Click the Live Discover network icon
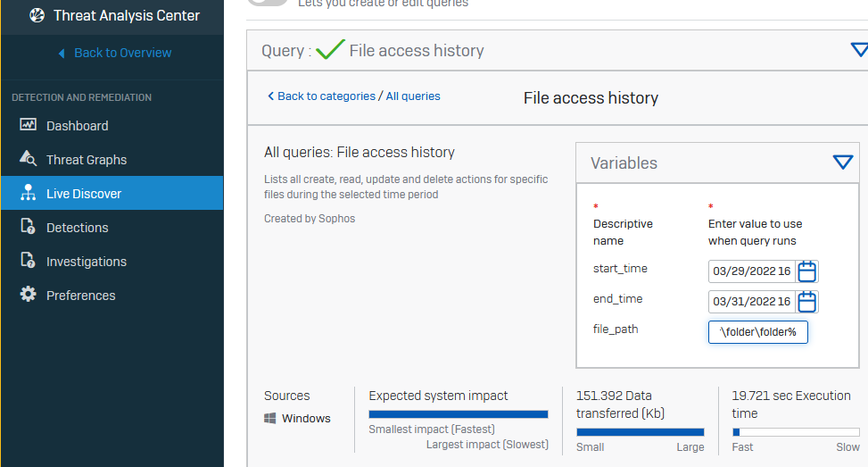This screenshot has height=467, width=868. [28, 193]
